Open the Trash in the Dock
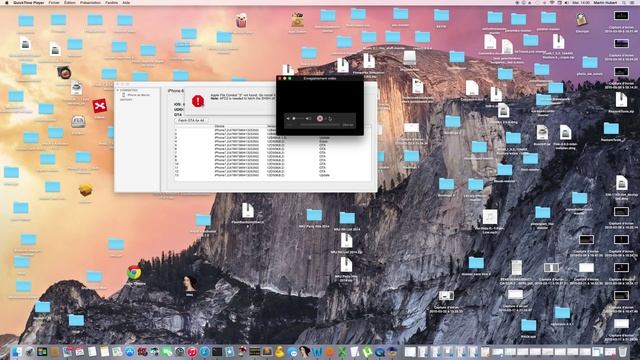The image size is (640, 360). click(622, 352)
